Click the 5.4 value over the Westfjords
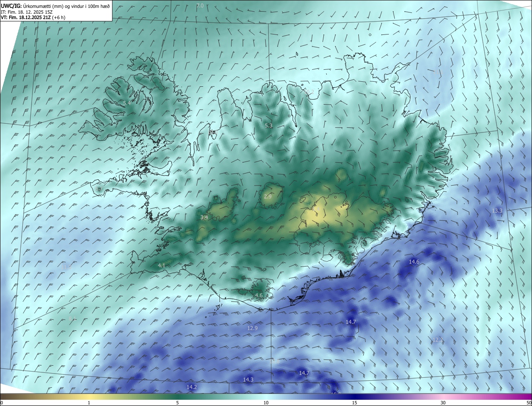Viewport: 532px width, 406px height. pyautogui.click(x=127, y=103)
